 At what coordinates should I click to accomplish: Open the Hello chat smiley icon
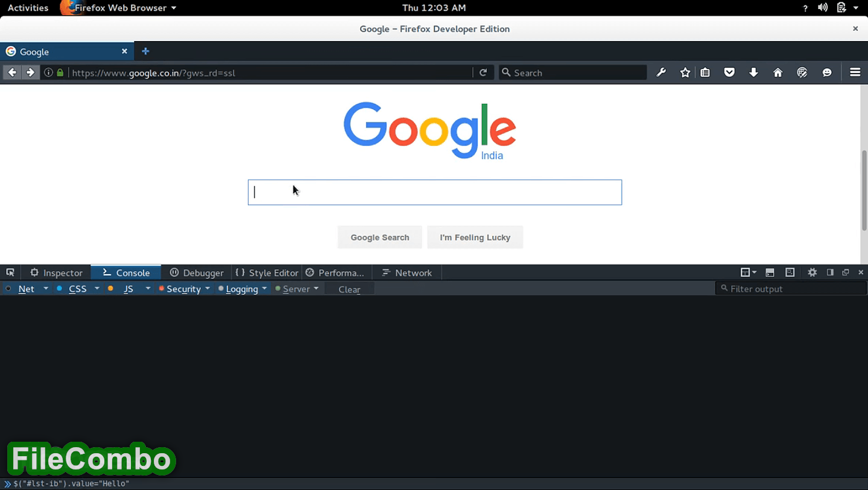tap(827, 72)
